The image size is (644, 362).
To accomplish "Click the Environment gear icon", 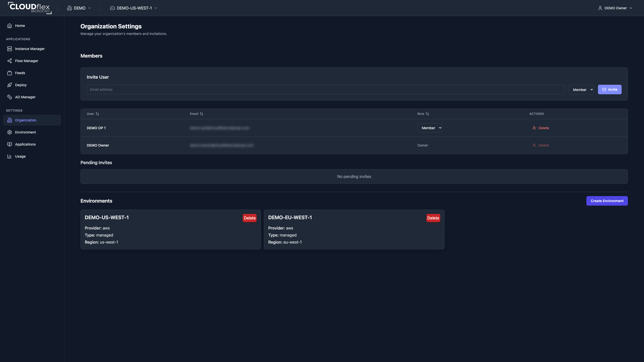I will (x=10, y=132).
